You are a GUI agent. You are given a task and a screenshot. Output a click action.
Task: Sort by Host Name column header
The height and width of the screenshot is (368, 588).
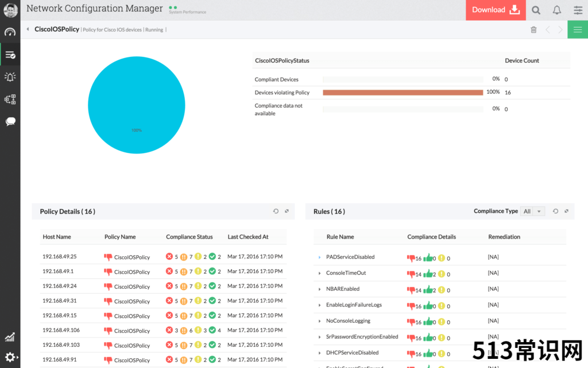coord(57,237)
